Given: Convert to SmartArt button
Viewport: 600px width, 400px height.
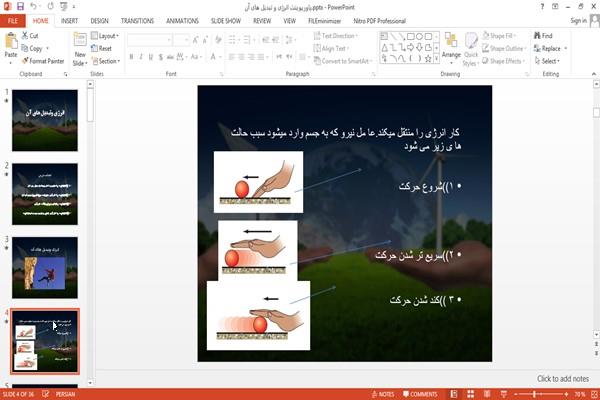Looking at the screenshot, I should 342,61.
